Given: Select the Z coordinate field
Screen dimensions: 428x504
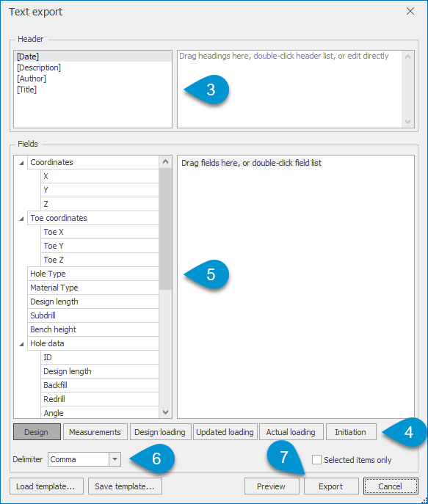Looking at the screenshot, I should click(100, 204).
